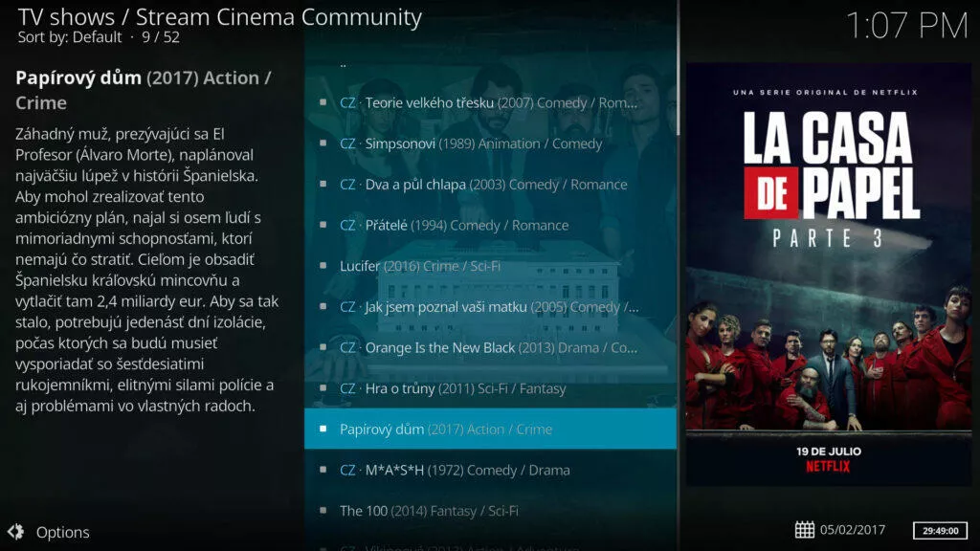Open Dva a půl chlapa (2003)
This screenshot has width=980, height=551.
pyautogui.click(x=490, y=185)
